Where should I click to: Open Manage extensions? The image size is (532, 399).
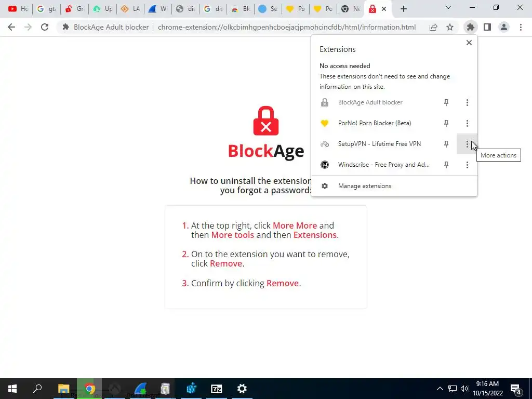(394, 186)
